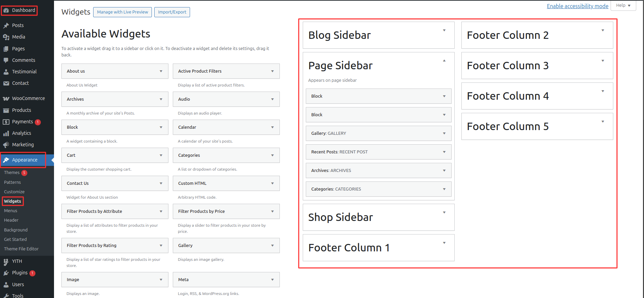
Task: Click the Dashboard gauge icon
Action: pyautogui.click(x=6, y=10)
